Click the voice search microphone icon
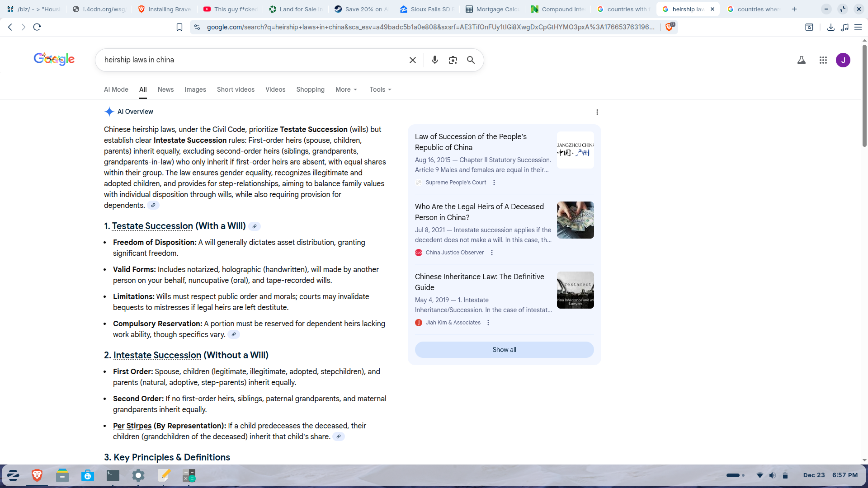Viewport: 868px width, 488px height. tap(434, 60)
